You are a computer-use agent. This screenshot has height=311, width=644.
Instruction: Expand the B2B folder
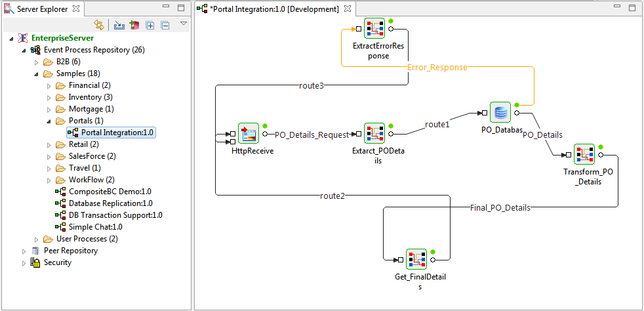(37, 62)
